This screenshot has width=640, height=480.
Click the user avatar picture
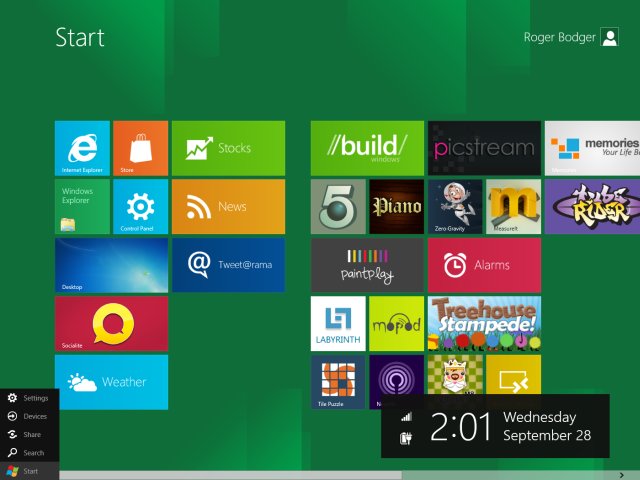609,37
